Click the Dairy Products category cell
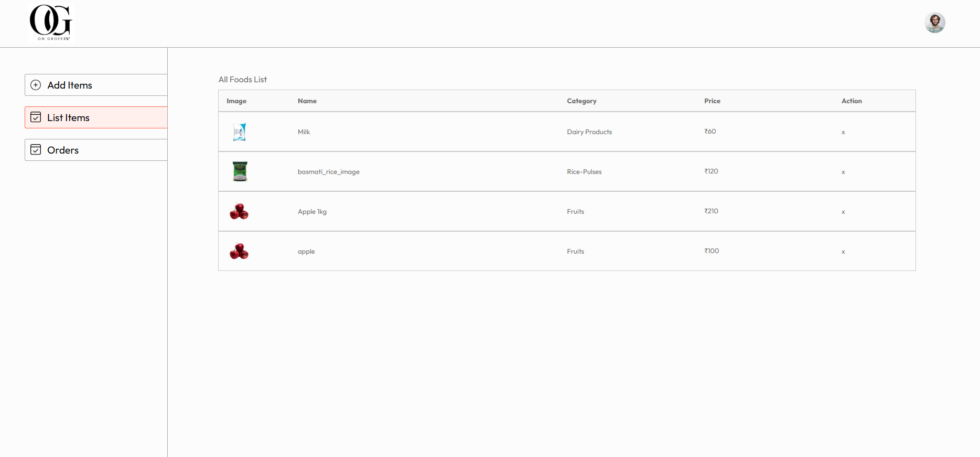Viewport: 980px width, 457px height. (x=589, y=132)
